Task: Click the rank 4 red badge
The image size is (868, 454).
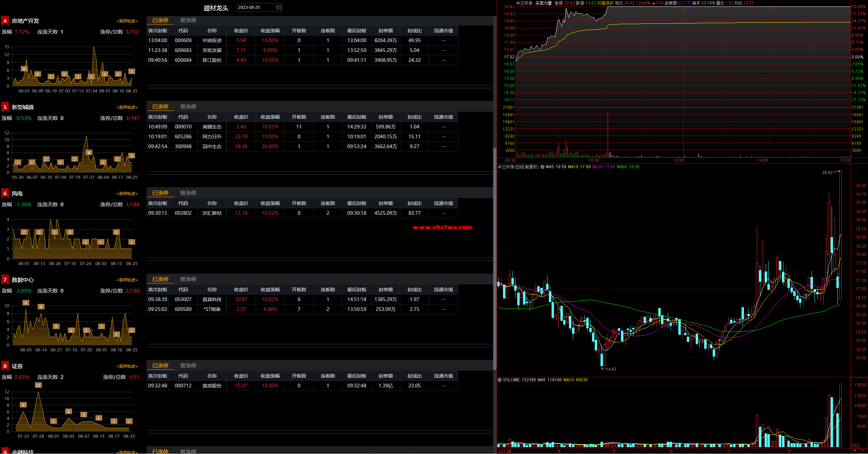Action: pos(5,21)
